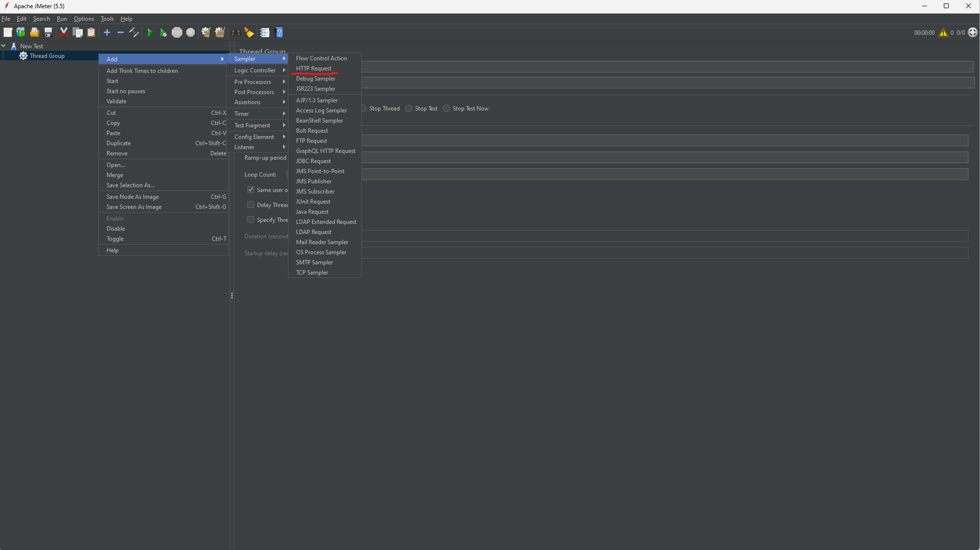Click the Start no pauses icon

pyautogui.click(x=163, y=32)
